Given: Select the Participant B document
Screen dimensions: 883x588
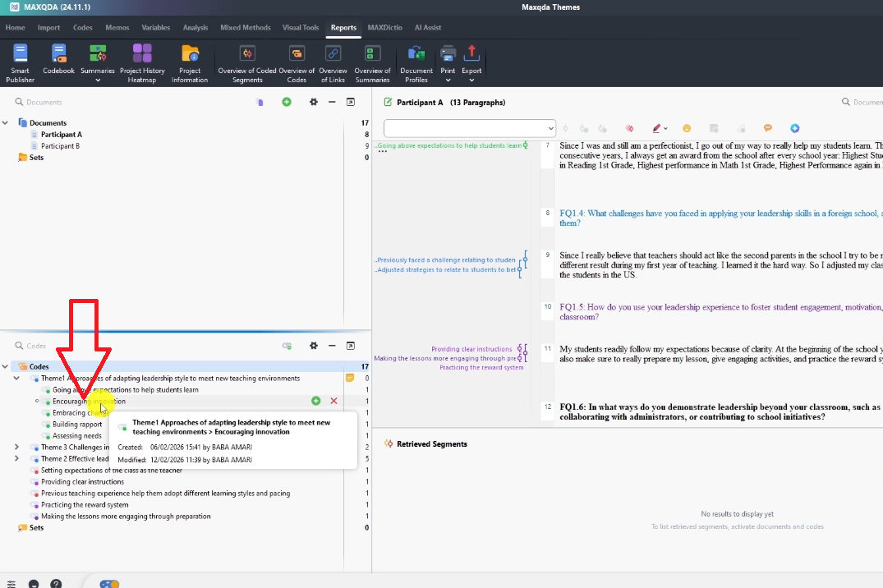Looking at the screenshot, I should click(60, 146).
